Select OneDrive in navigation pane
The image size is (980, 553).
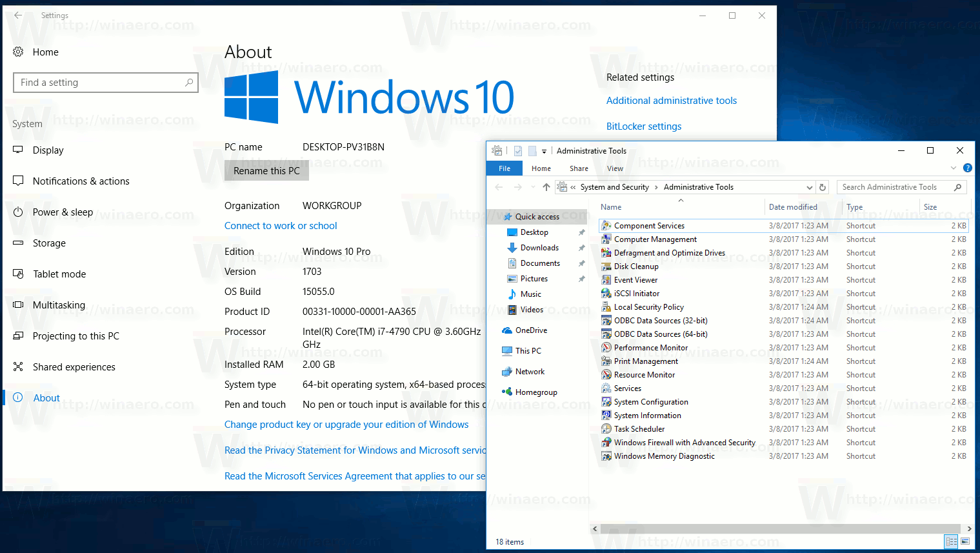click(531, 330)
